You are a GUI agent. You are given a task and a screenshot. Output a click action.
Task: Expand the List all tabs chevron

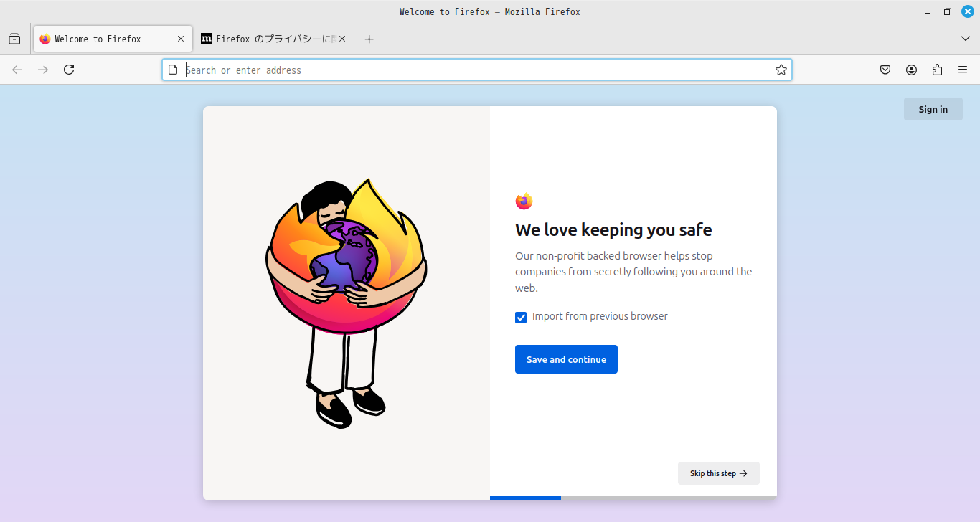pos(966,39)
